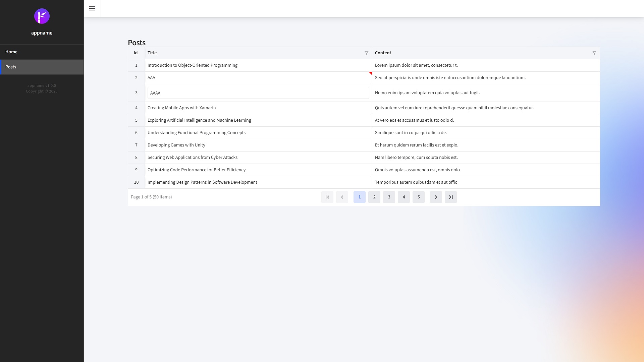
Task: Click "Developing Games with Unity" cell
Action: [x=258, y=145]
